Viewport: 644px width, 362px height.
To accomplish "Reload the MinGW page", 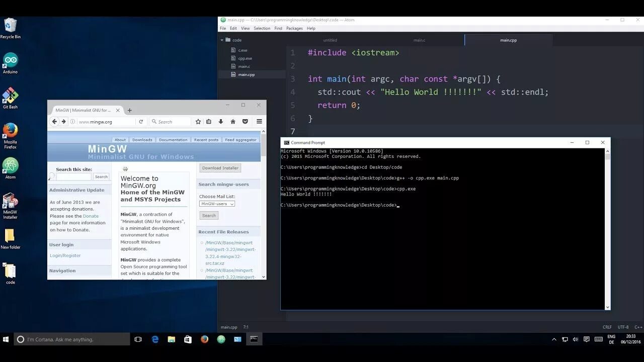I will click(141, 122).
